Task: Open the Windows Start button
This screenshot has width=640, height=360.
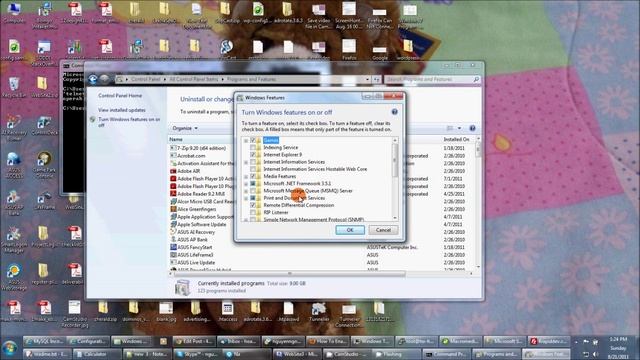Action: [x=10, y=348]
